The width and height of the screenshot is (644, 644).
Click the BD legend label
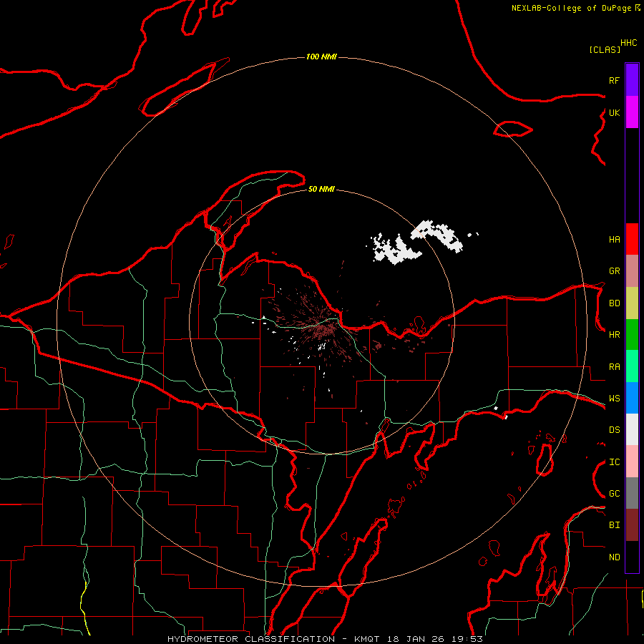coord(614,303)
